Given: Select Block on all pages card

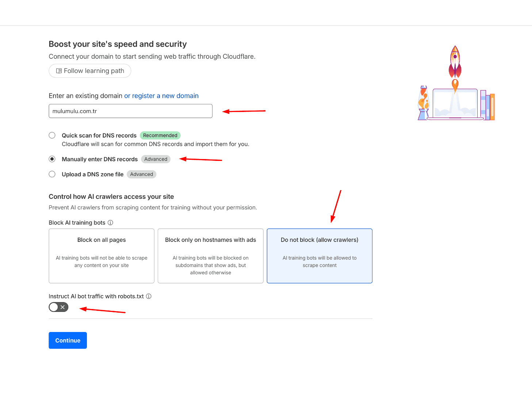Looking at the screenshot, I should click(x=102, y=256).
